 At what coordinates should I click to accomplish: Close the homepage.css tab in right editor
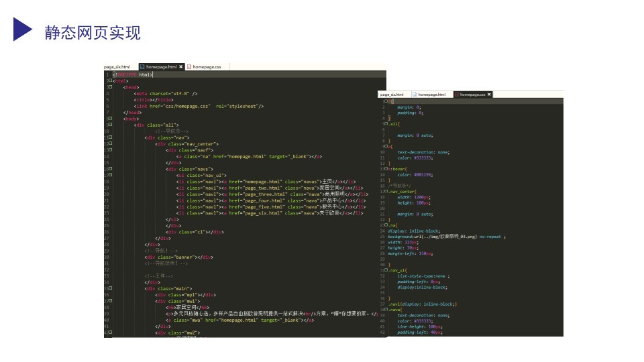(489, 95)
